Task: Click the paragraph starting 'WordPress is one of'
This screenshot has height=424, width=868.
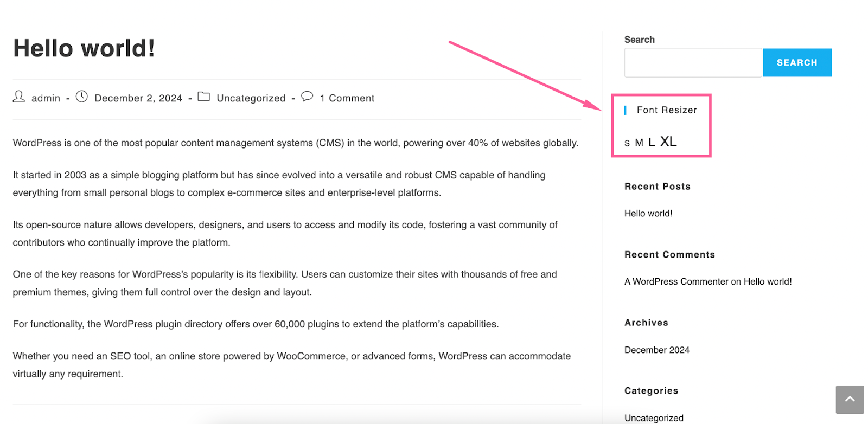Action: [x=296, y=143]
